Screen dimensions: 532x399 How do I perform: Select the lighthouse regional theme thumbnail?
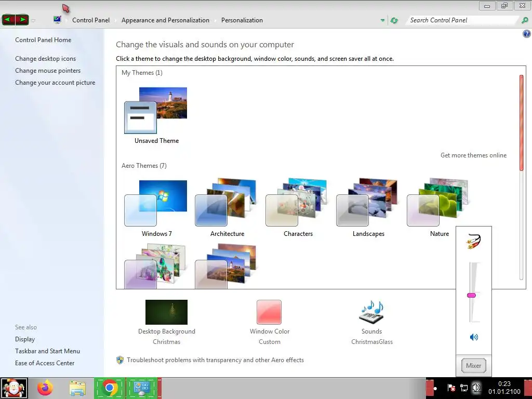coord(225,267)
